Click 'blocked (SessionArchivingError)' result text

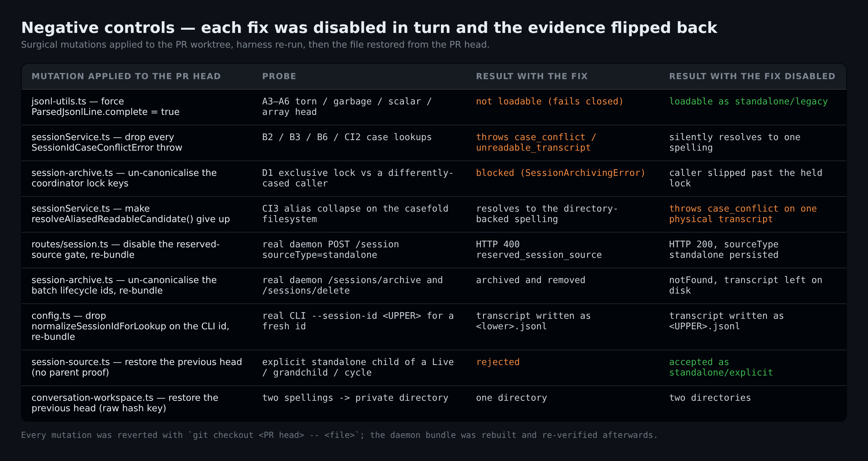[x=560, y=173]
